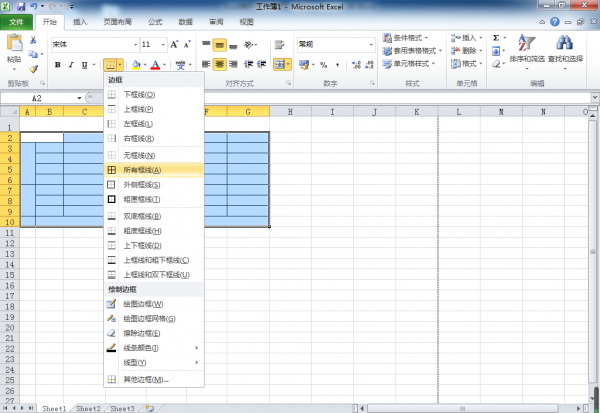Select the Format Painter brush
The height and width of the screenshot is (413, 600).
click(x=33, y=69)
